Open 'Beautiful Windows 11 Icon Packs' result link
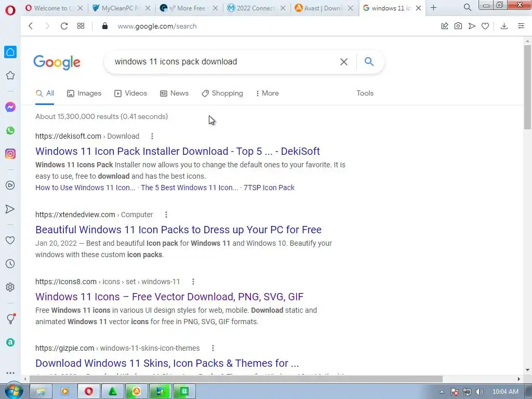 (x=179, y=230)
